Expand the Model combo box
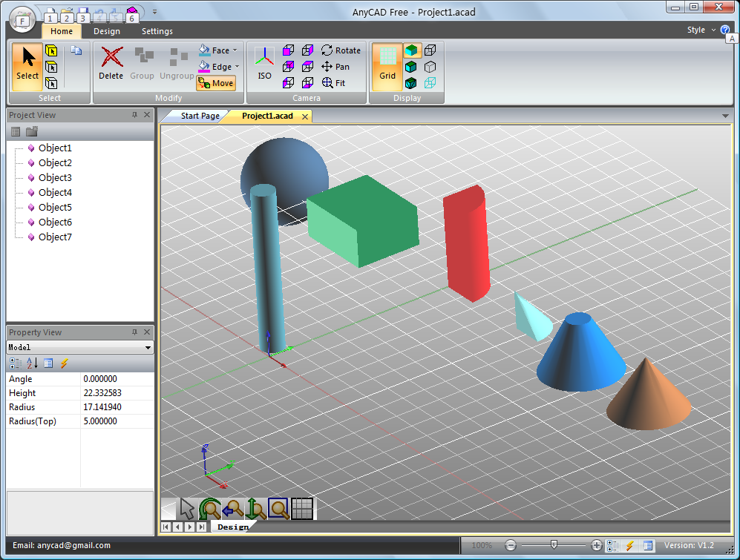 pos(148,347)
